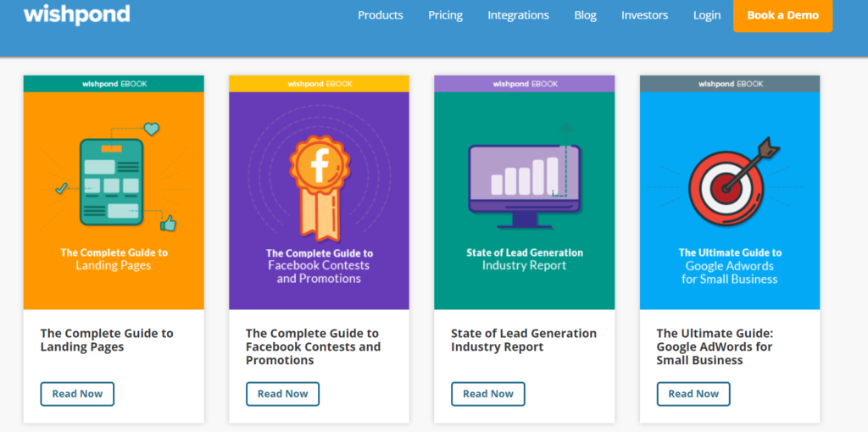The image size is (868, 432).
Task: Visit the Blog link
Action: [585, 15]
